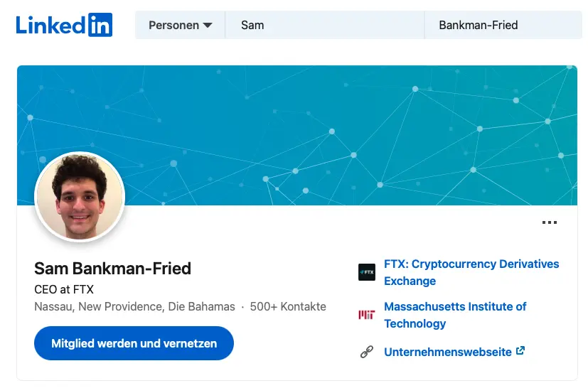This screenshot has height=388, width=588.
Task: Click the FTX company logo icon
Action: pos(366,272)
